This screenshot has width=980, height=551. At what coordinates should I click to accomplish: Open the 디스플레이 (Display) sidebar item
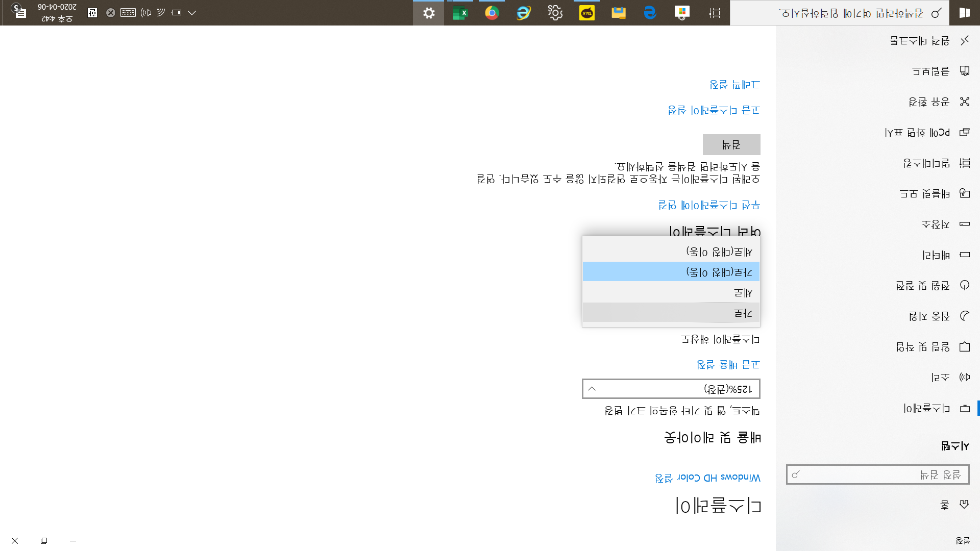[926, 408]
